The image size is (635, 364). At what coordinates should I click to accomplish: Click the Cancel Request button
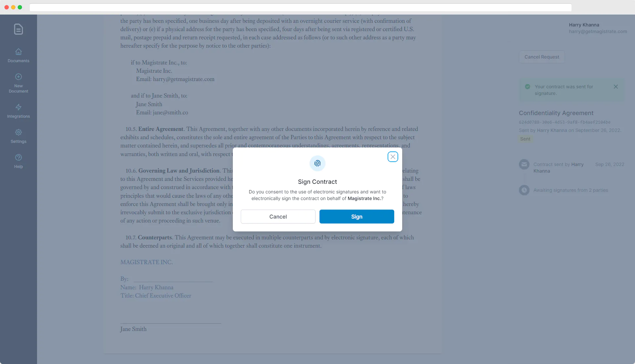(x=542, y=57)
